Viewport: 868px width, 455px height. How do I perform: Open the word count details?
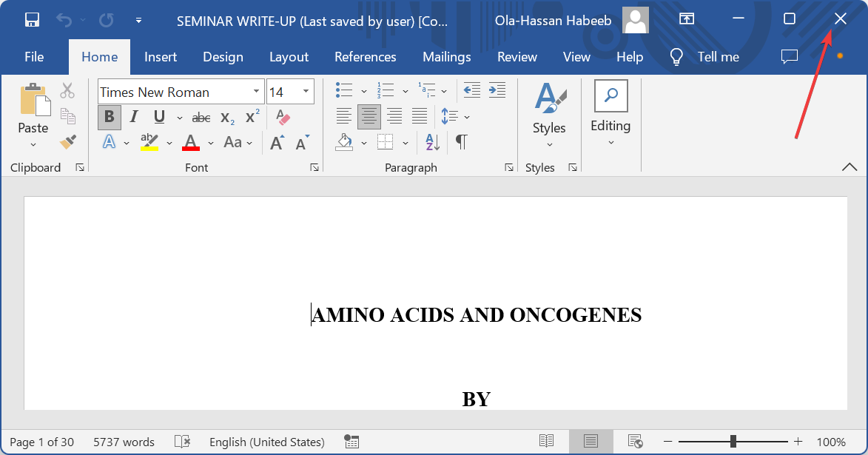(x=123, y=442)
